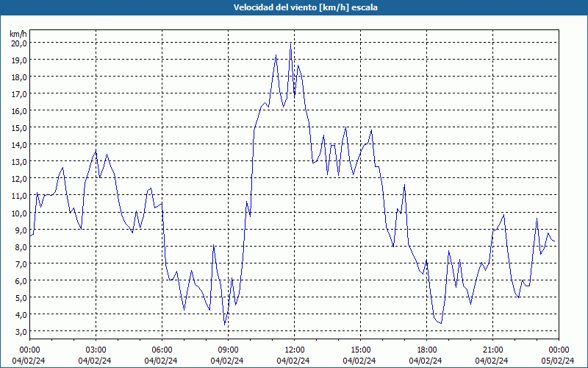Pick the '5,0' y-axis tick label
This screenshot has width=588, height=368.
coord(21,297)
